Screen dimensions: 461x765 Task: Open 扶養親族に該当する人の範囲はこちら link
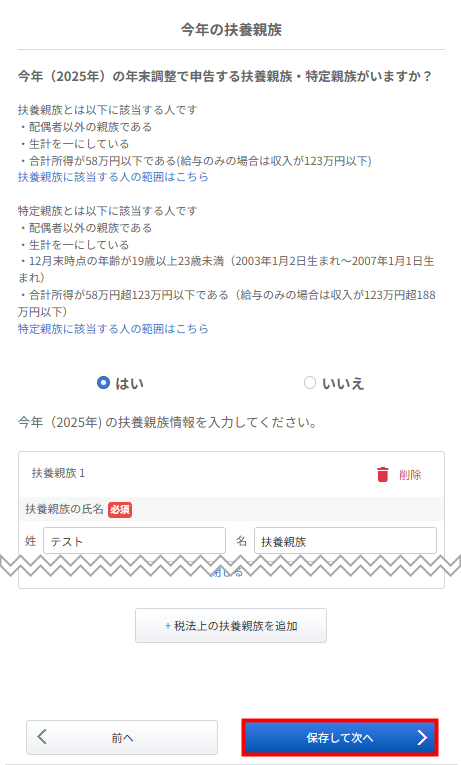[113, 177]
